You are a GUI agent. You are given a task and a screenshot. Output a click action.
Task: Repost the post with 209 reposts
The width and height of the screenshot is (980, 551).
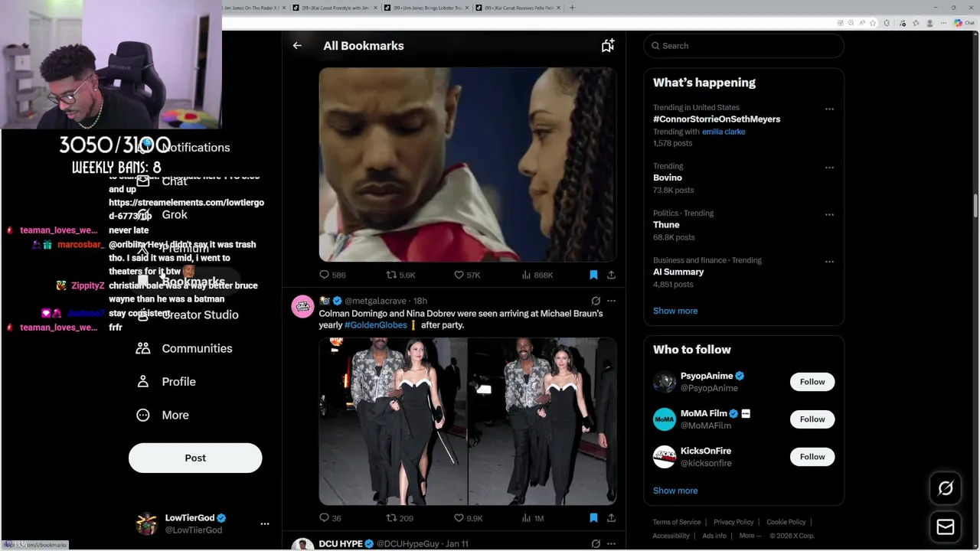tap(400, 518)
